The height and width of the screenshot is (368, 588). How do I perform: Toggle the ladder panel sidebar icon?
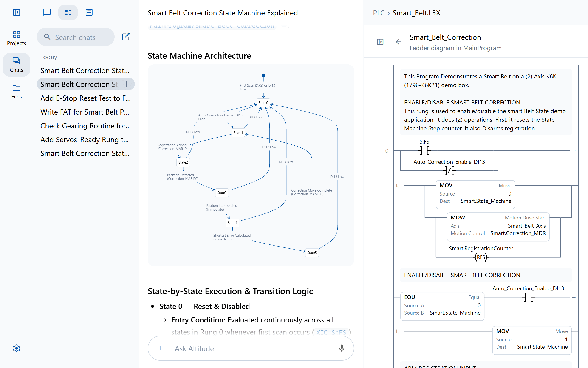(x=380, y=42)
